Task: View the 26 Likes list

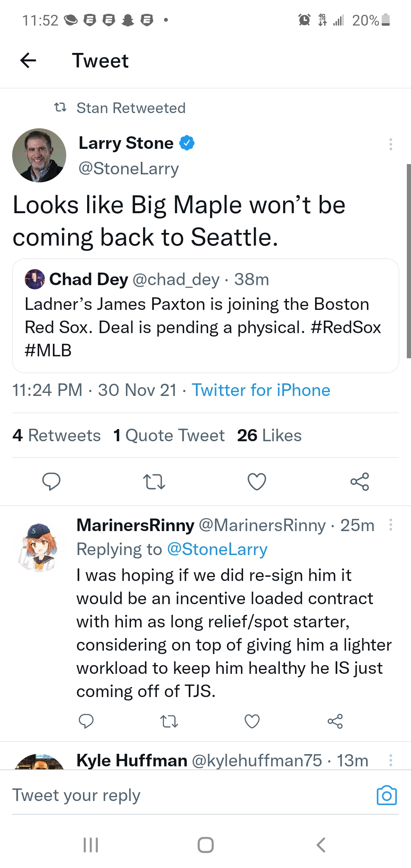Action: tap(269, 435)
